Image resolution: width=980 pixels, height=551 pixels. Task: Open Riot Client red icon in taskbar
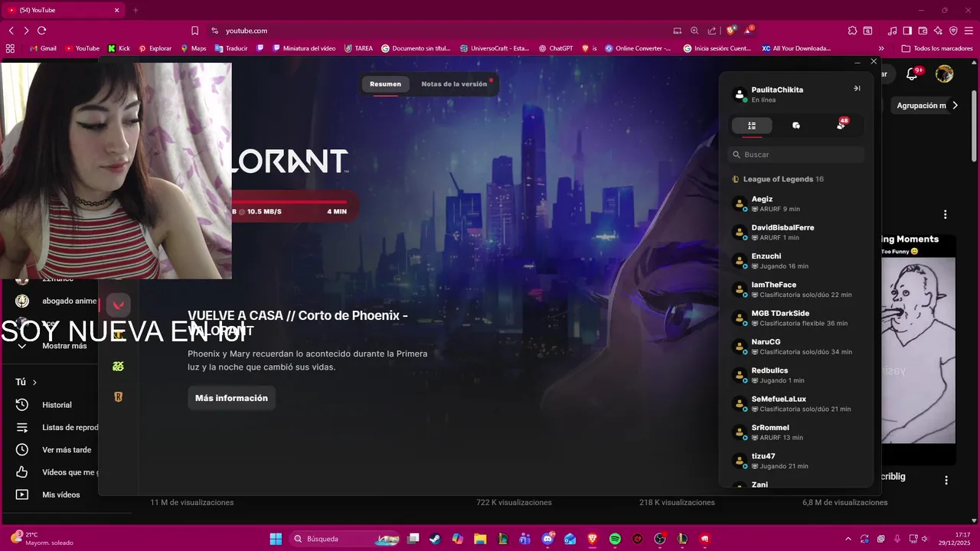click(704, 539)
